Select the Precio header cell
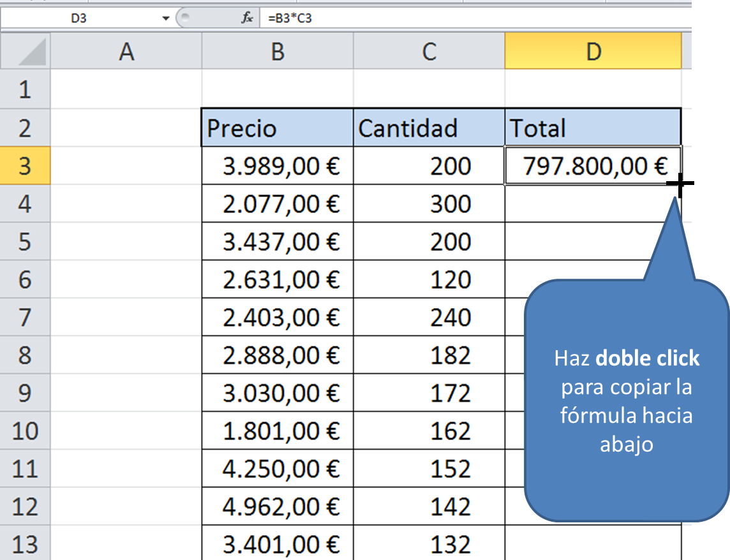The image size is (730, 560). [277, 128]
